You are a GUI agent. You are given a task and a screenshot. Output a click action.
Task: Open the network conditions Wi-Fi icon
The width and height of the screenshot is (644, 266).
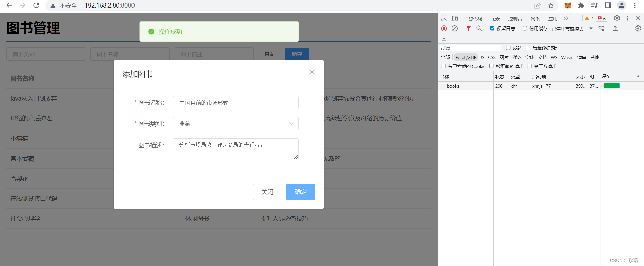[602, 29]
